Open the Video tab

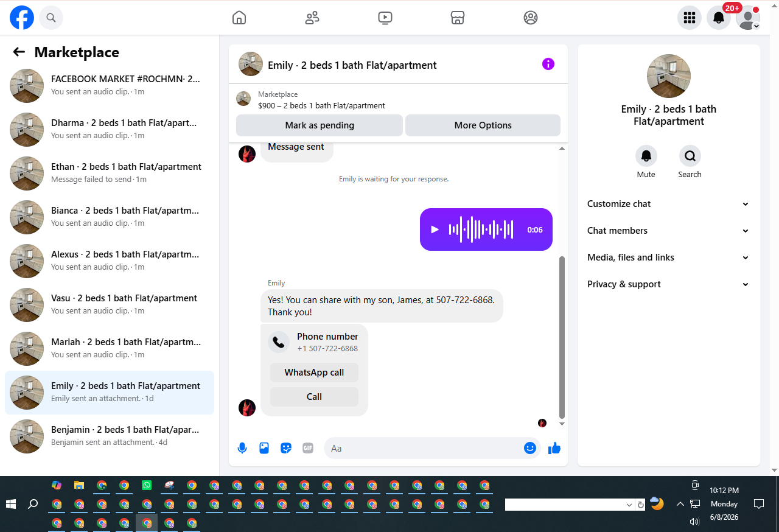click(x=385, y=18)
